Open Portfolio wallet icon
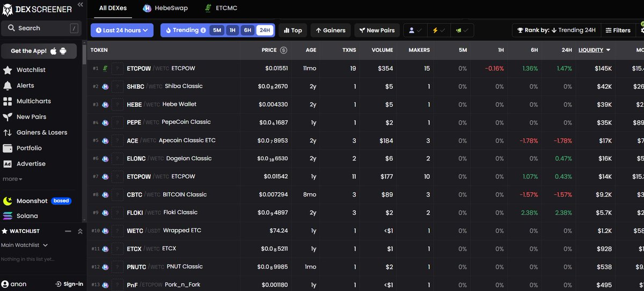Screen dimensions: 644x291 click(8, 148)
